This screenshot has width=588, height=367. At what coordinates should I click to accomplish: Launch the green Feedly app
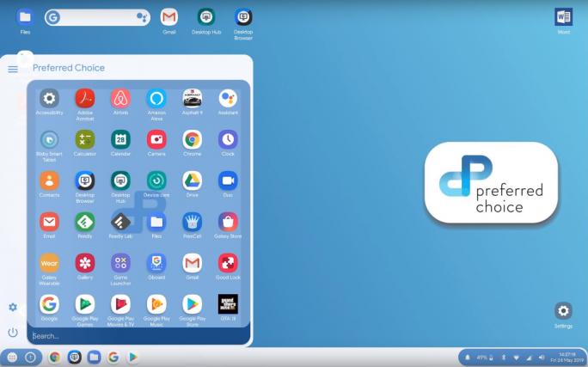pyautogui.click(x=85, y=222)
